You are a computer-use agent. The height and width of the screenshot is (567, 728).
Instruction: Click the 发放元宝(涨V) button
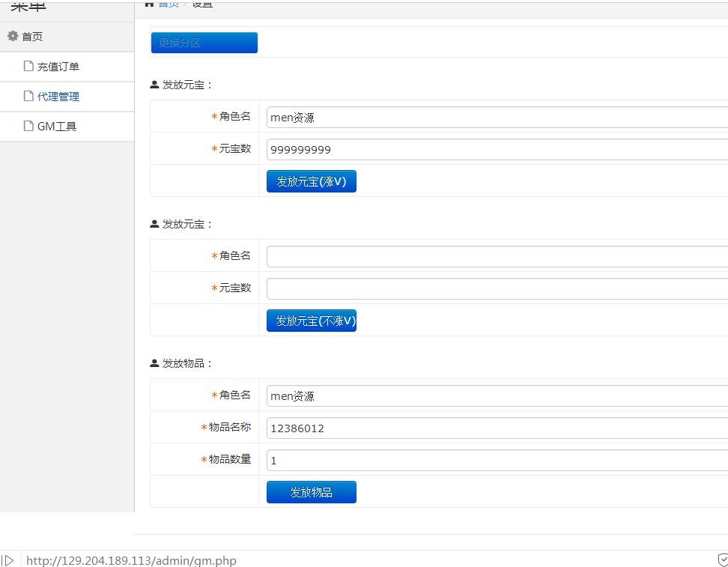[x=311, y=181]
